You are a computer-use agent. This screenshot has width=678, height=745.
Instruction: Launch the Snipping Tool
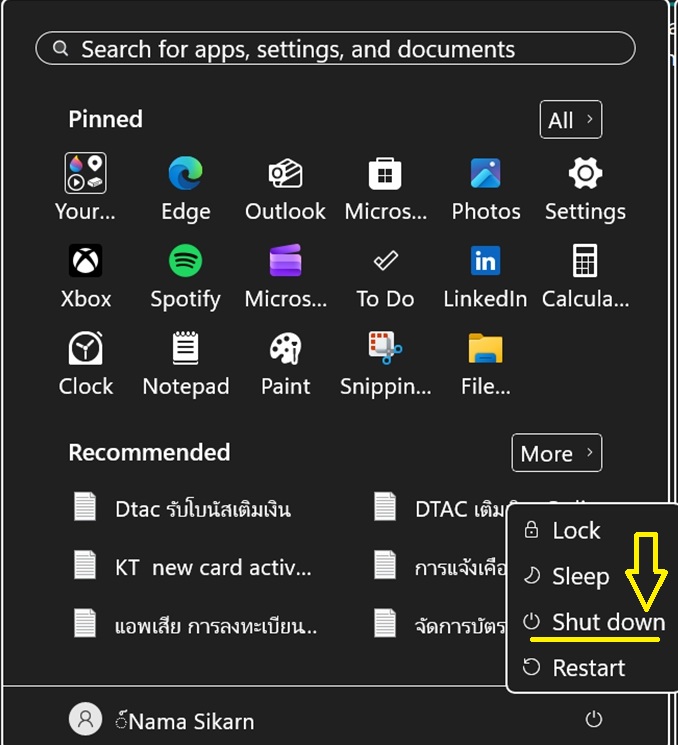pyautogui.click(x=385, y=363)
